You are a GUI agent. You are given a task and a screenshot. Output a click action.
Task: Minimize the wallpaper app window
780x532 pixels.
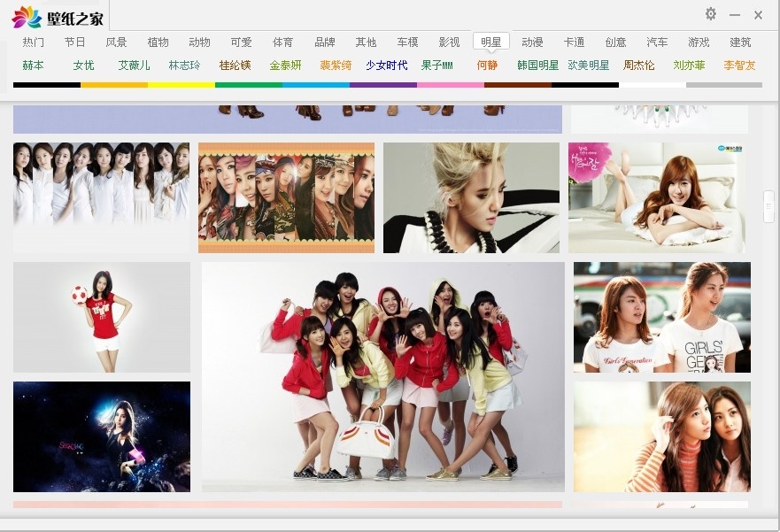pos(735,15)
